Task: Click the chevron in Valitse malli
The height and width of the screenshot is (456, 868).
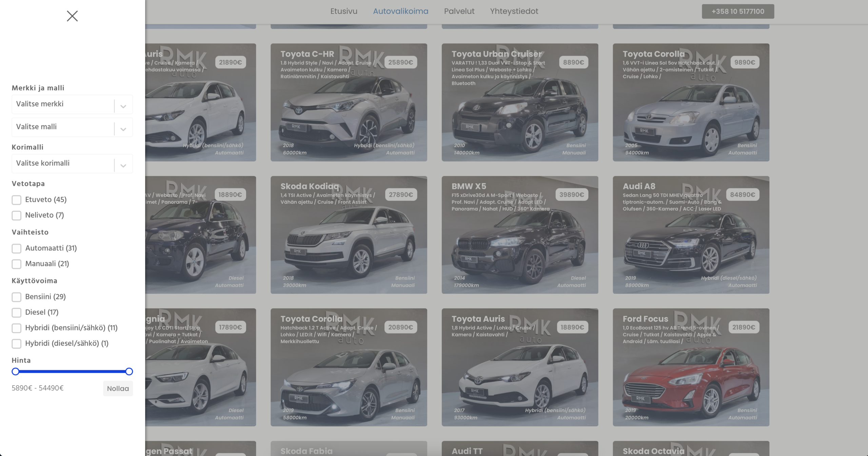Action: (123, 129)
